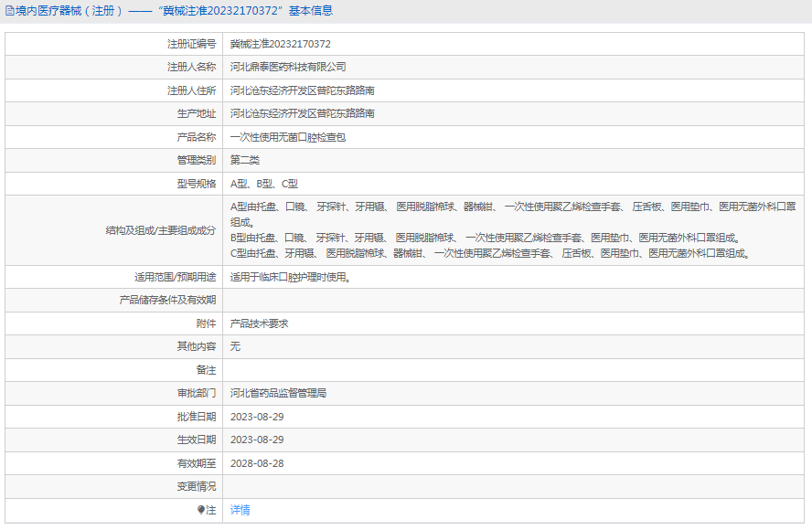Click the 注册证编号 label
812x530 pixels.
(191, 44)
